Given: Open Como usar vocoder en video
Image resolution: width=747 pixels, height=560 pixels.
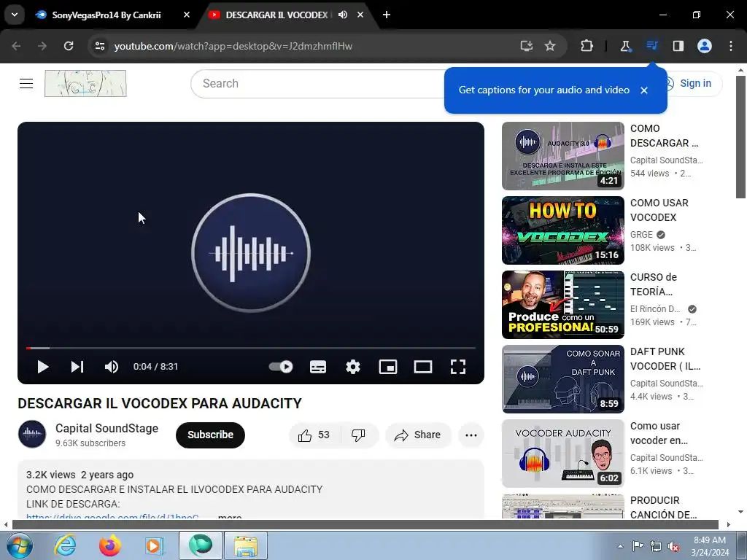Looking at the screenshot, I should pyautogui.click(x=659, y=433).
